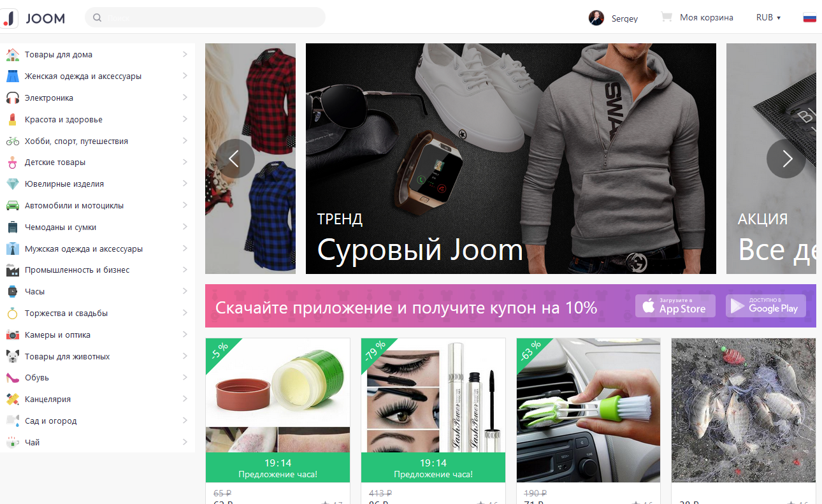Screen dimensions: 822x504
Task: Click the App Store download button
Action: point(675,306)
